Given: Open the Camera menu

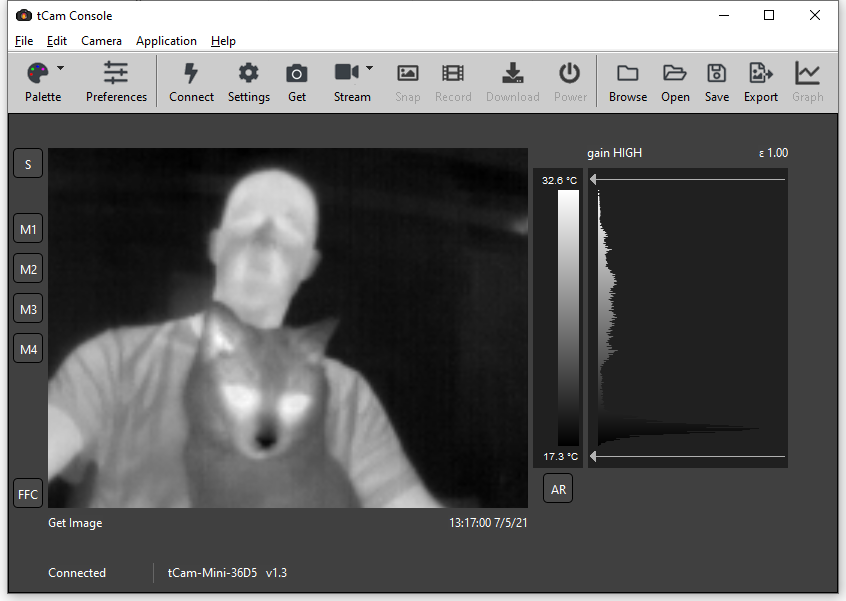Looking at the screenshot, I should pos(101,41).
